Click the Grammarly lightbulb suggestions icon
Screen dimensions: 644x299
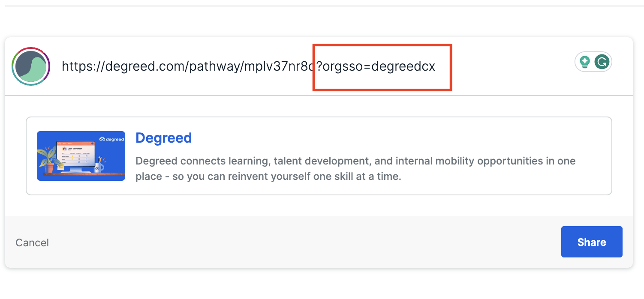(584, 62)
